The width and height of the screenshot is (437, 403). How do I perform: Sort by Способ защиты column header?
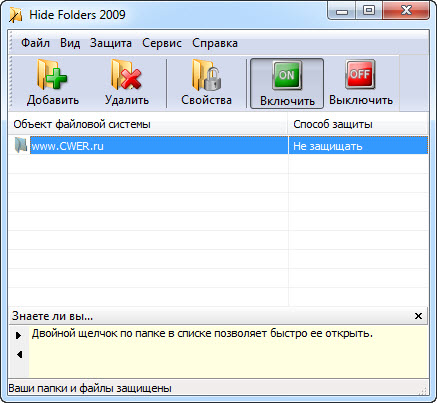[x=358, y=124]
